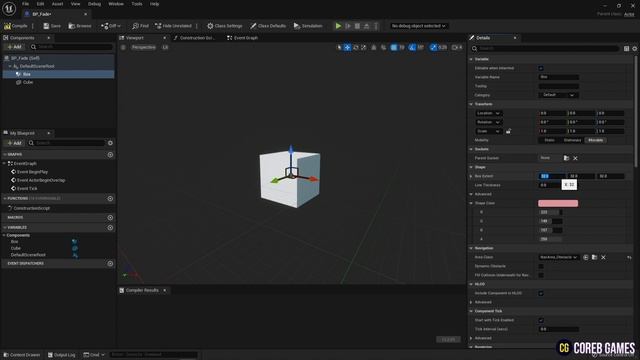Toggle the scale lock icon
The width and height of the screenshot is (640, 360).
[x=509, y=131]
